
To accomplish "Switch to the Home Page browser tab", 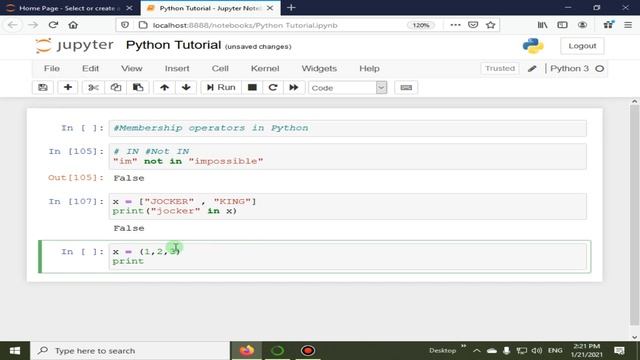I will 70,8.
